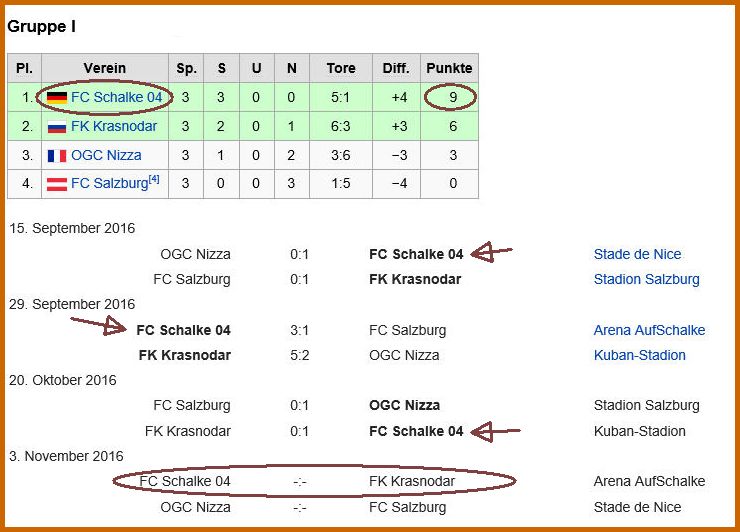Screen dimensions: 740x532
Task: Follow footnote 4 next to FC Salzburg
Action: (x=154, y=180)
